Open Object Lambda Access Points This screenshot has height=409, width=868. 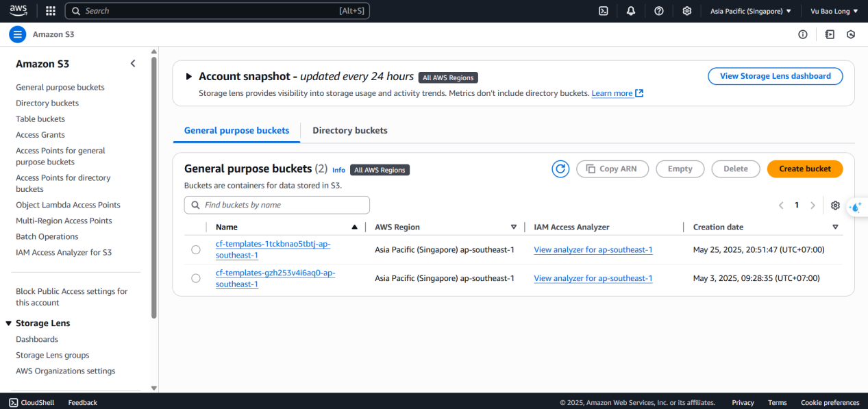pos(68,205)
